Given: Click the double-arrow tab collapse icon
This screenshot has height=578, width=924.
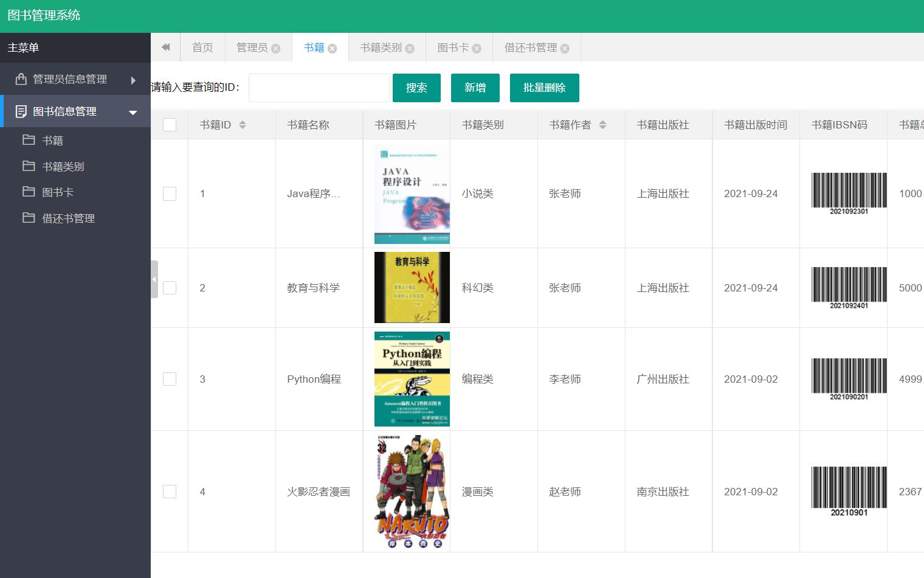Looking at the screenshot, I should point(165,47).
